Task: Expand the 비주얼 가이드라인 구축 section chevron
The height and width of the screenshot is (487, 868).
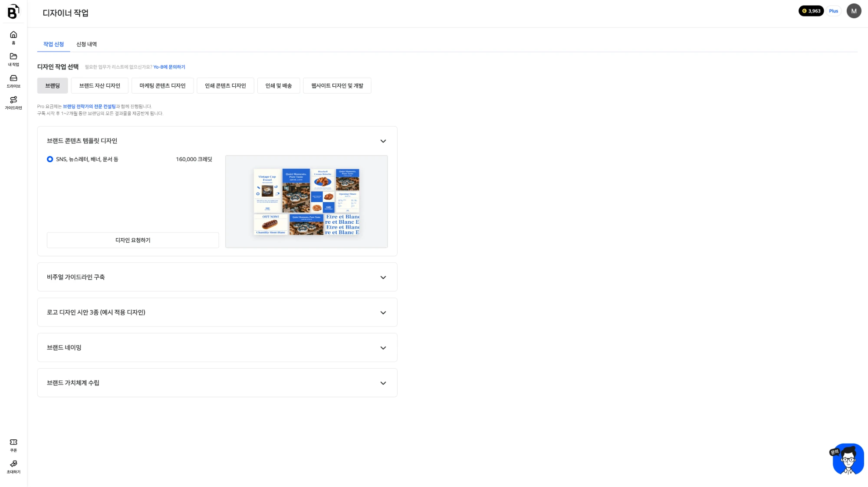Action: pos(383,277)
